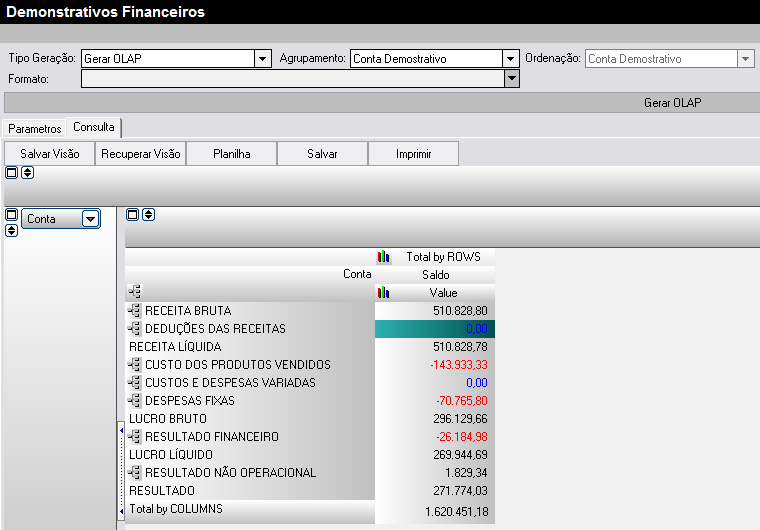
Task: Select the highlighted 0,00 cell of DEDUÇÕES
Action: (x=435, y=329)
